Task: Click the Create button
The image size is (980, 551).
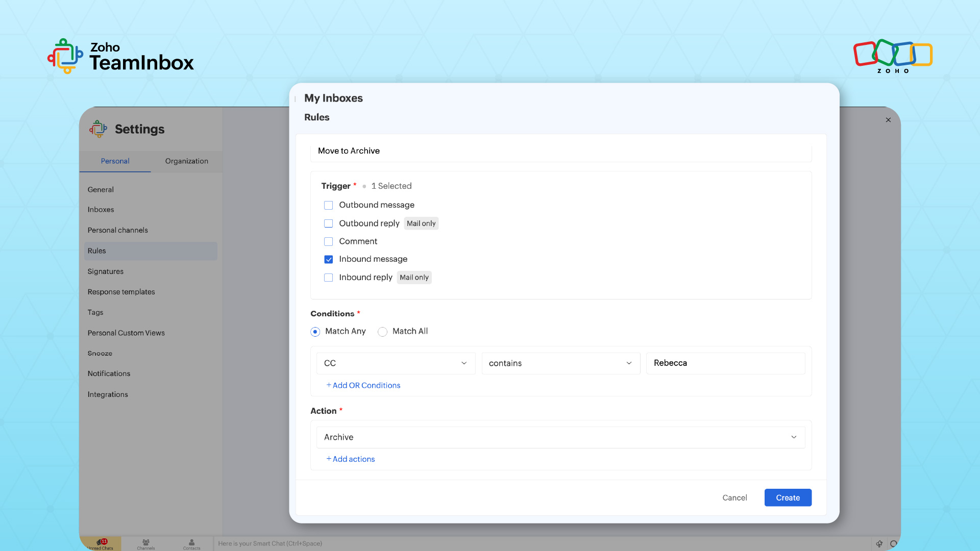Action: (788, 497)
